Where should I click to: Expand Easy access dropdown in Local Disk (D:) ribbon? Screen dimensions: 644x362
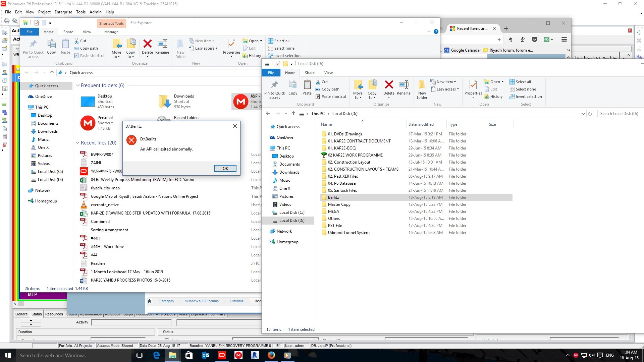pos(445,89)
